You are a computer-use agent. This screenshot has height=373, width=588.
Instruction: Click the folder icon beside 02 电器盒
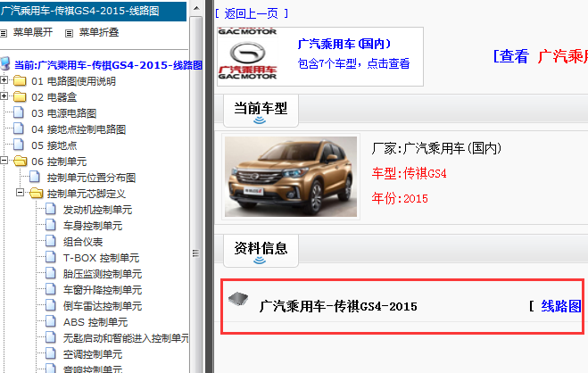[x=20, y=97]
